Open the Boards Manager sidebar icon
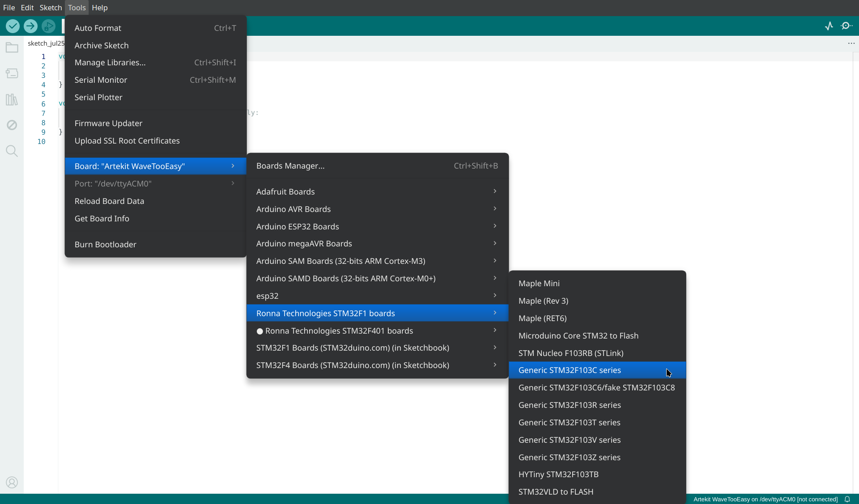The width and height of the screenshot is (859, 504). click(x=12, y=73)
